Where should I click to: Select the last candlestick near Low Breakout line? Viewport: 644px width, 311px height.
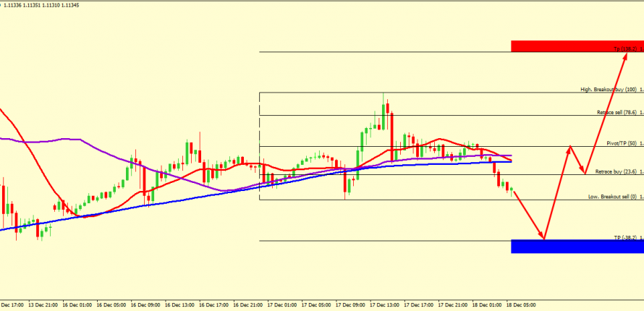click(512, 190)
